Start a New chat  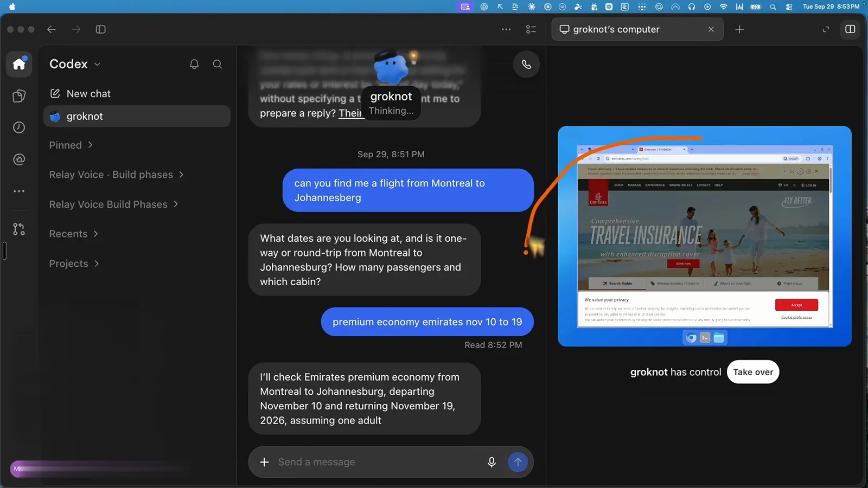(80, 93)
